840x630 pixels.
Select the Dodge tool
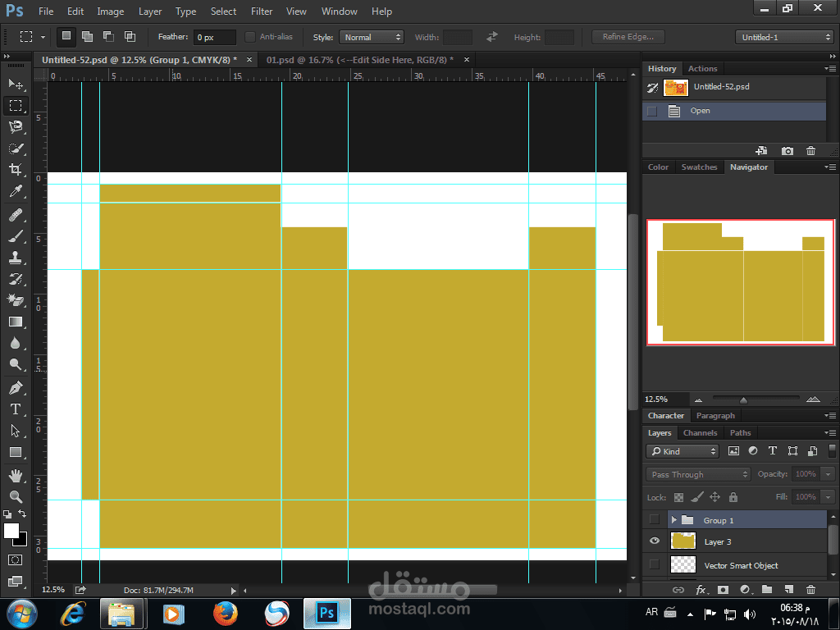[16, 365]
